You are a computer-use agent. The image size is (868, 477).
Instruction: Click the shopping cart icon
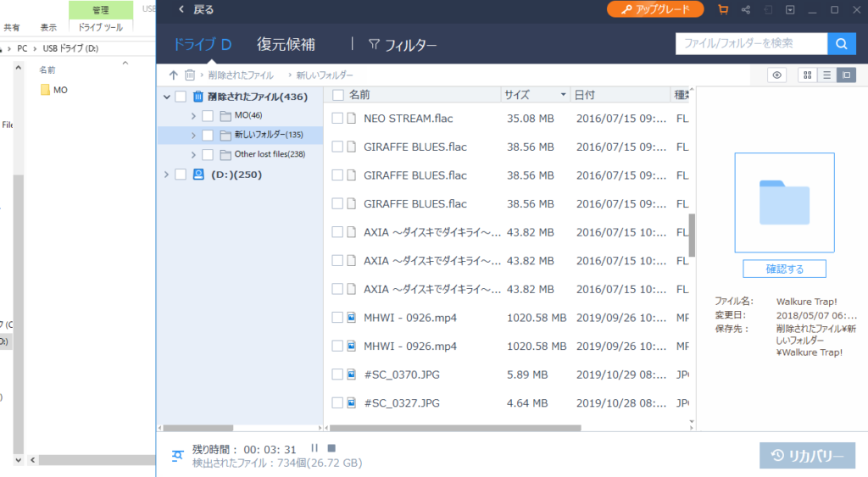click(x=722, y=9)
